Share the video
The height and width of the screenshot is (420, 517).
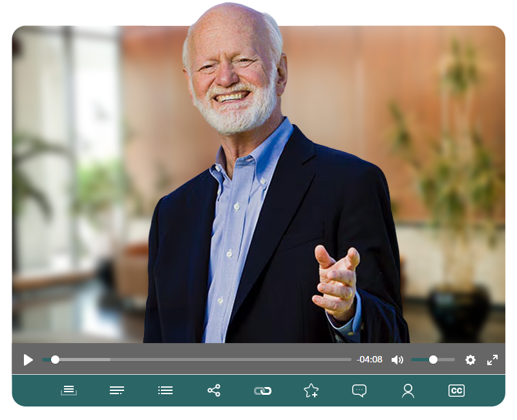click(x=214, y=390)
